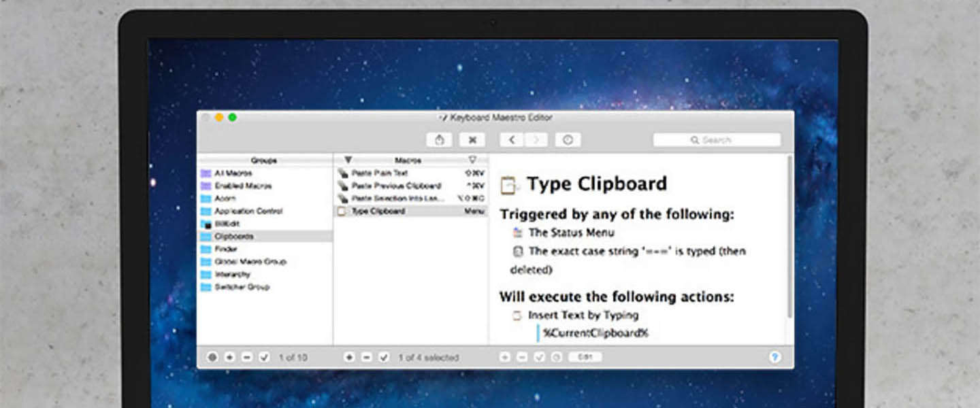Toggle action enabled checkmark in detail pane
The image size is (980, 408).
[x=539, y=357]
